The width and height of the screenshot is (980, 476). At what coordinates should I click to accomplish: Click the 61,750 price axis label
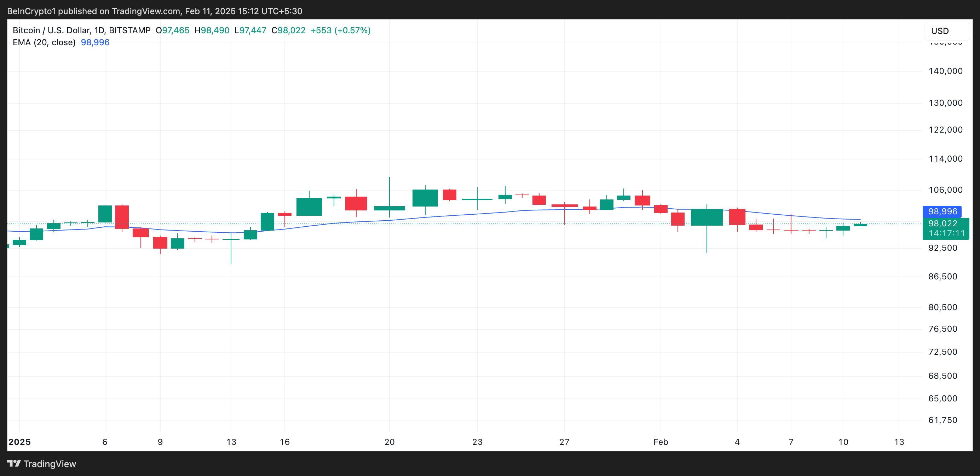tap(943, 420)
